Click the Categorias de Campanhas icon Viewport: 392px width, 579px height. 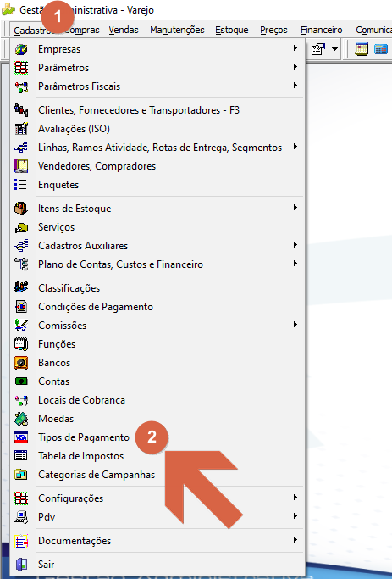(21, 475)
